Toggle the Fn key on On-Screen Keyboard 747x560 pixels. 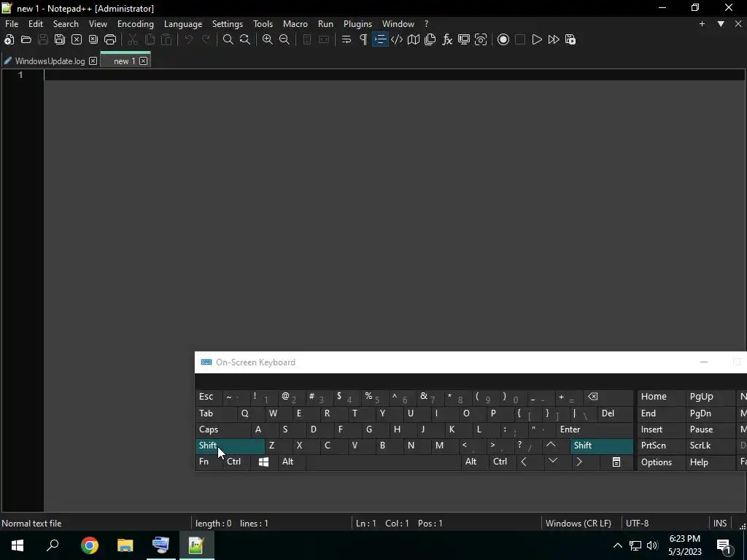tap(208, 462)
